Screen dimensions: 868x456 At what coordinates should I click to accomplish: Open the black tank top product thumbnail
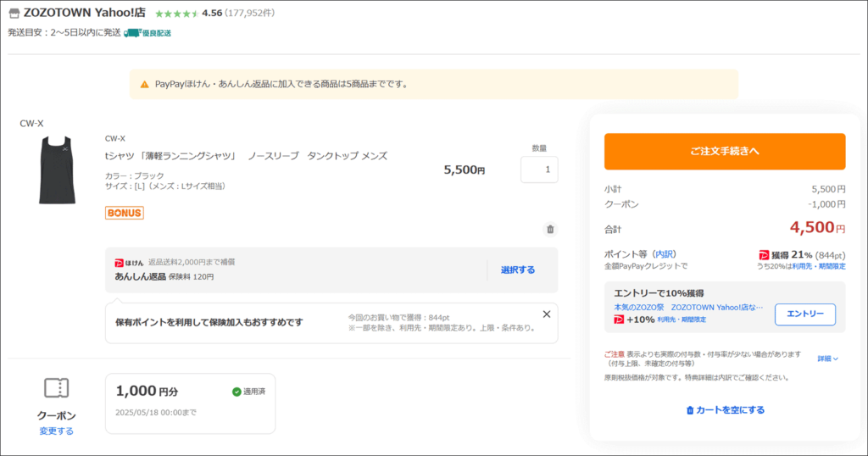pyautogui.click(x=57, y=170)
